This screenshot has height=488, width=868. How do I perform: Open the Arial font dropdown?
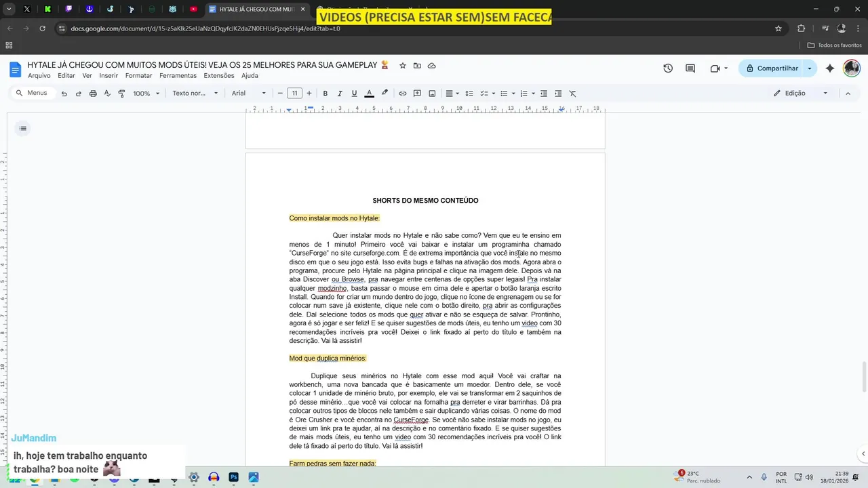coord(249,94)
